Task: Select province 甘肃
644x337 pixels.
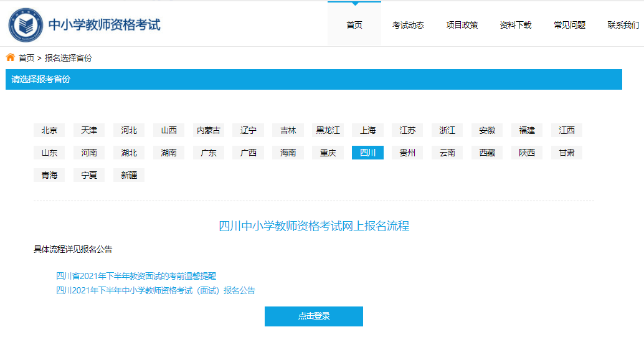Action: pyautogui.click(x=567, y=153)
